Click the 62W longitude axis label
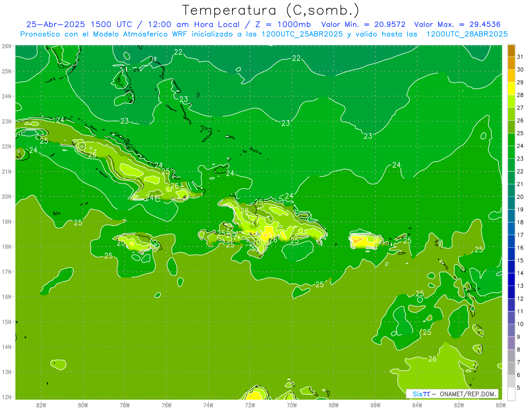The height and width of the screenshot is (411, 532). [x=459, y=404]
